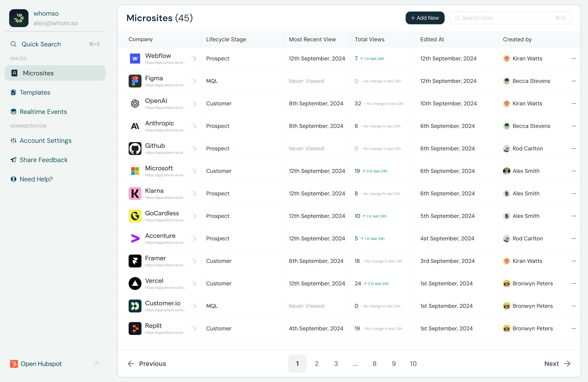Navigate to page 2 of microsites
Screen dimensions: 588x382
316,364
